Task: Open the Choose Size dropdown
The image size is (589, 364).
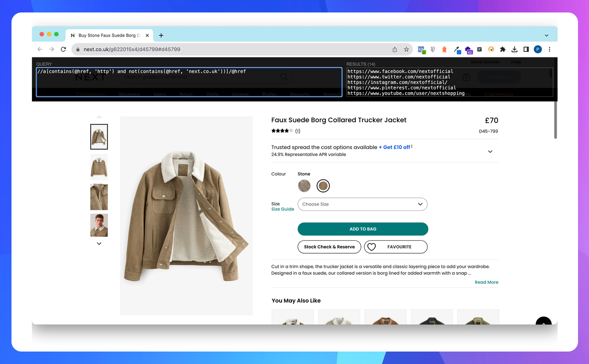Action: (x=362, y=204)
